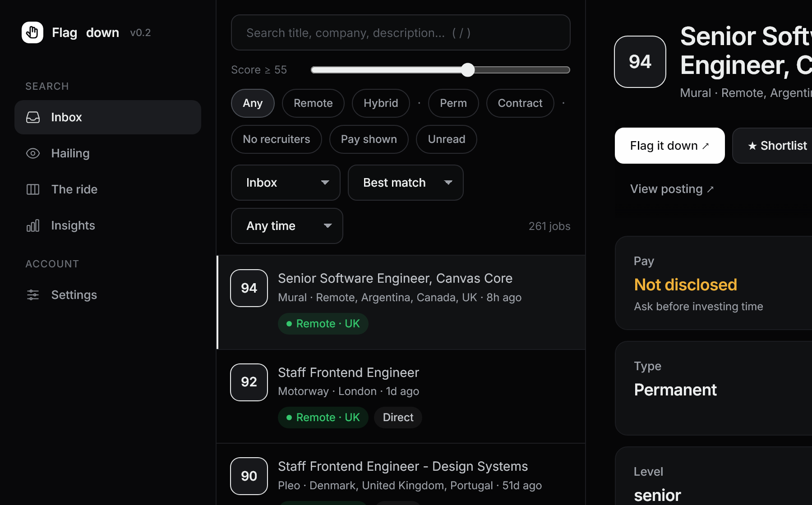
Task: Toggle the Remote filter chip
Action: 313,103
